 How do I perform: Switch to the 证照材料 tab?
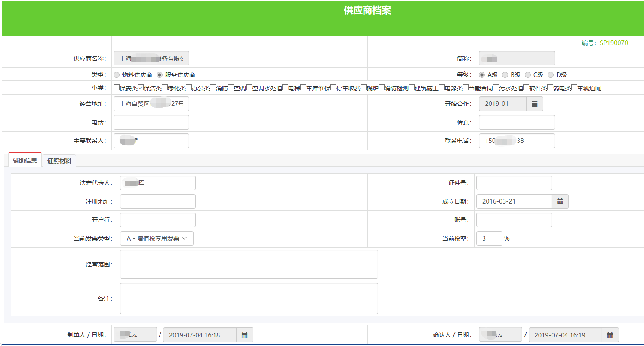59,161
